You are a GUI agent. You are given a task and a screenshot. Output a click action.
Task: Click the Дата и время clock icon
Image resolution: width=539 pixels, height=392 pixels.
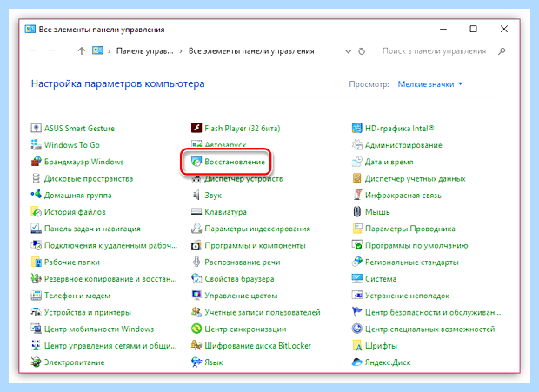(x=357, y=162)
